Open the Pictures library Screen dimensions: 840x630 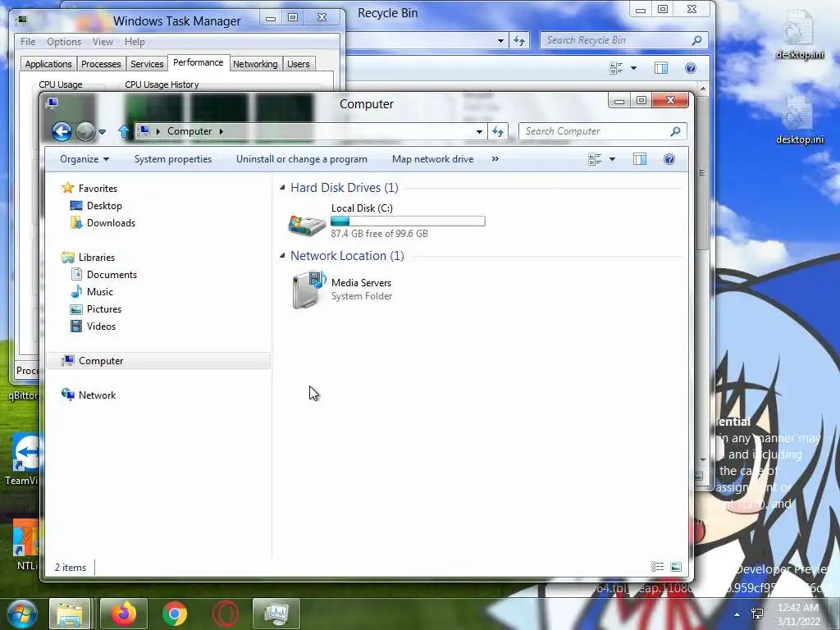(x=95, y=309)
